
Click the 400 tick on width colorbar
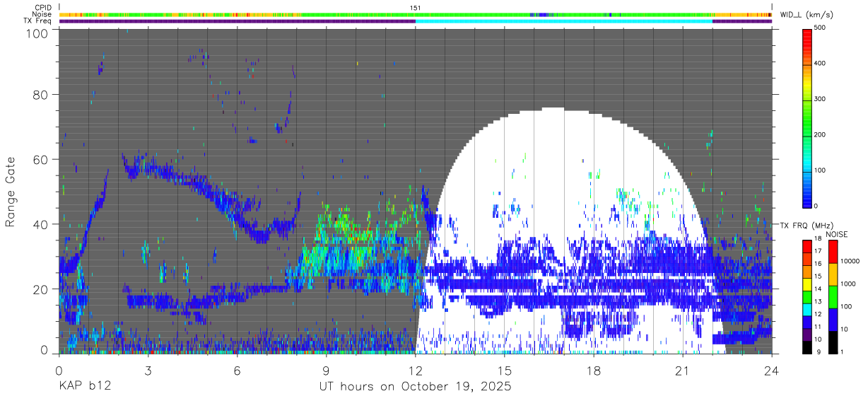pos(820,64)
